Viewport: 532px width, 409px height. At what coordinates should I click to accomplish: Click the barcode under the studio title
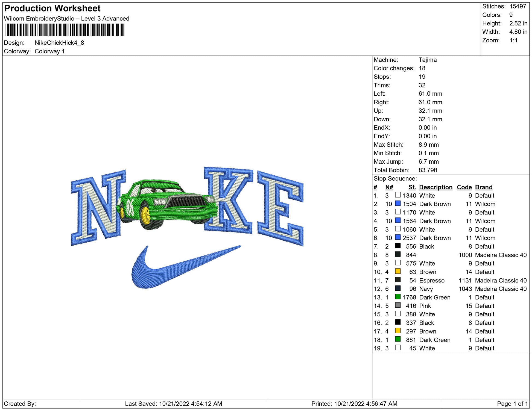(x=65, y=30)
